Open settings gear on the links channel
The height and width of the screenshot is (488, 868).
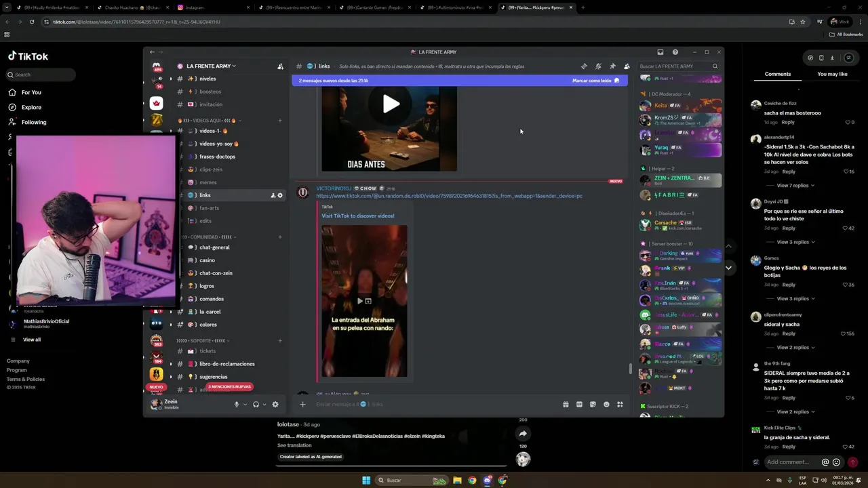click(280, 195)
